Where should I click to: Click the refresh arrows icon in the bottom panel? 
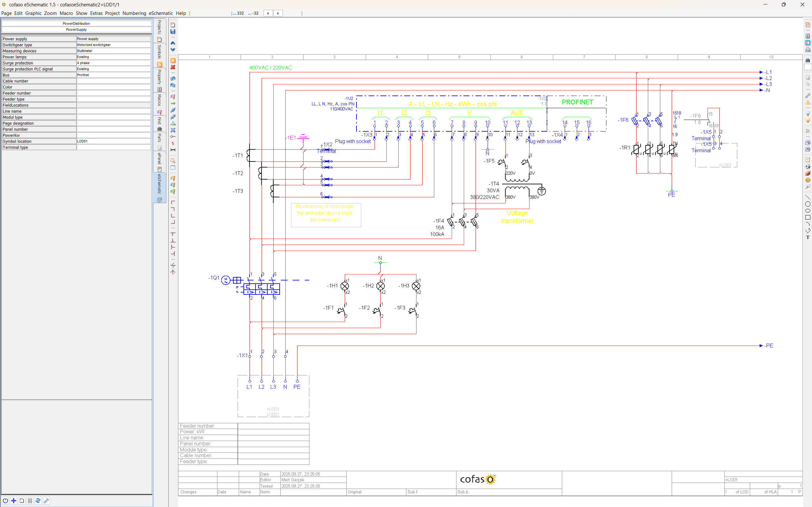[38, 501]
